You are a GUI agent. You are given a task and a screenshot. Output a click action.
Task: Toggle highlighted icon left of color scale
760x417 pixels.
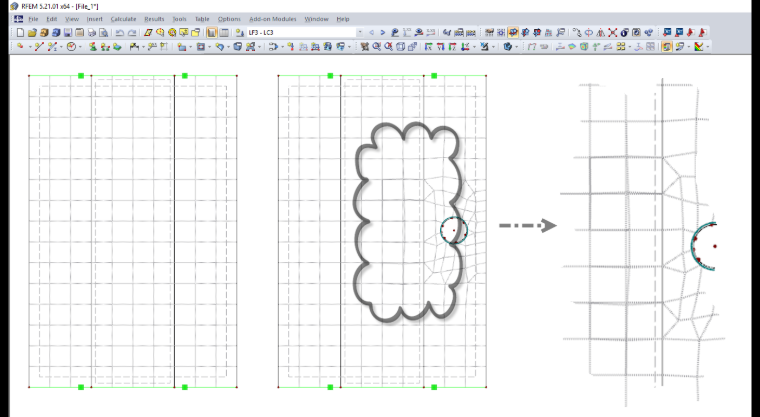point(667,47)
